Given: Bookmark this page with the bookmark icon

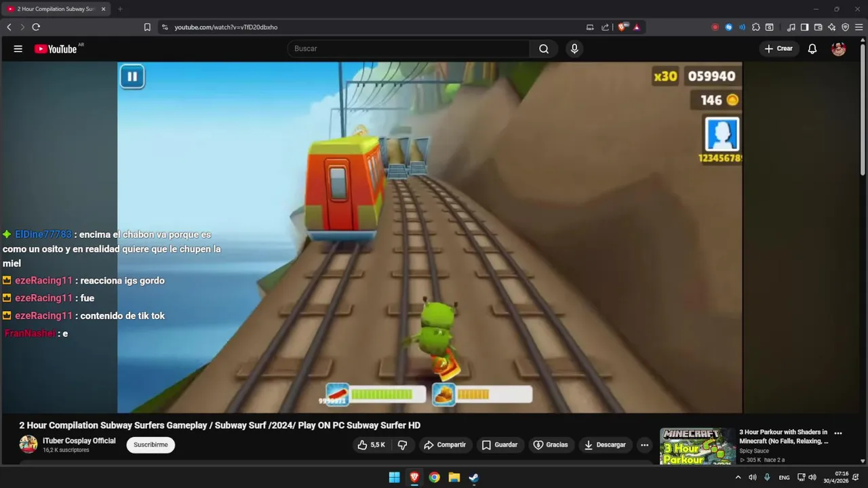Looking at the screenshot, I should click(x=147, y=27).
